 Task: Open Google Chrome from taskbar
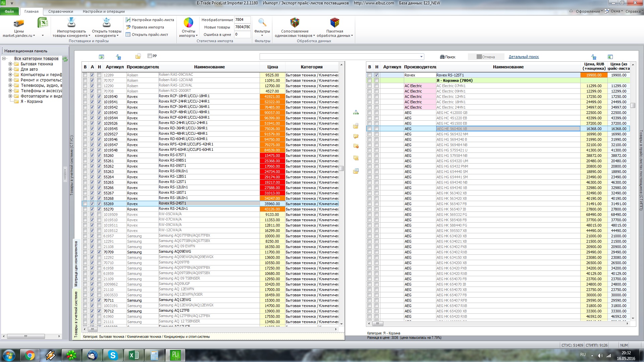pos(30,355)
